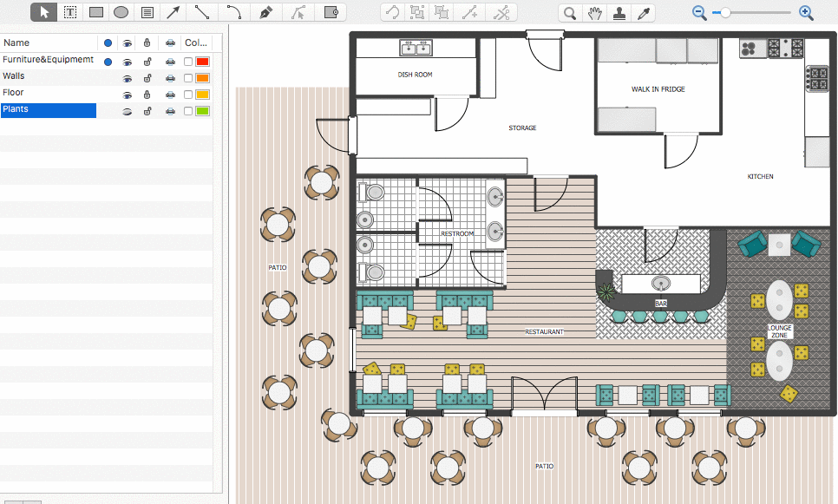Toggle printing for Floor layer
Screen dimensions: 838x504
(170, 95)
